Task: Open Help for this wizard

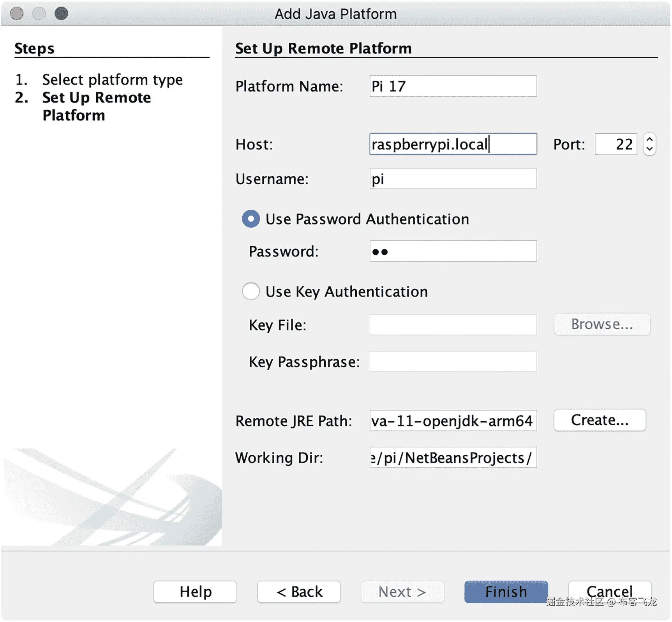Action: [195, 592]
